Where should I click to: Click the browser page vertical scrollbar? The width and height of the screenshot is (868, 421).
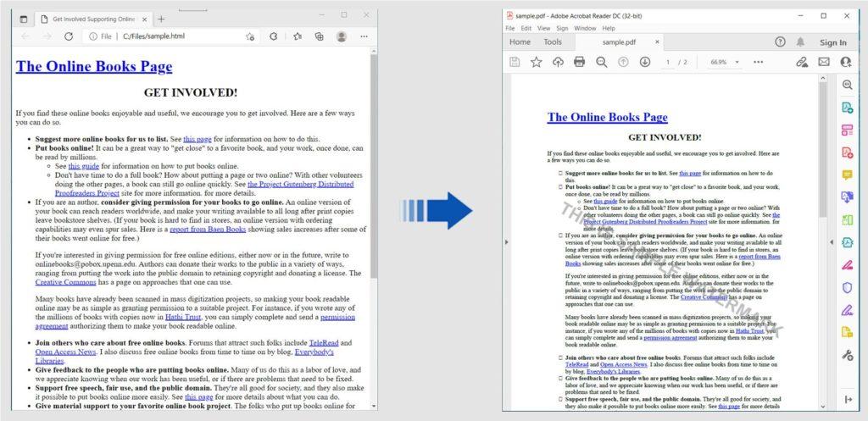click(x=373, y=169)
